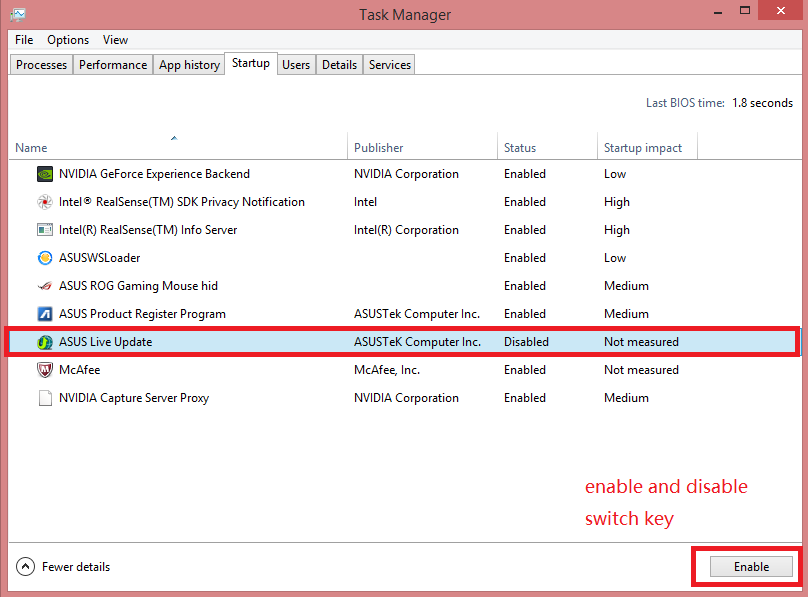The width and height of the screenshot is (808, 597).
Task: Switch to the Performance tab
Action: pos(113,65)
